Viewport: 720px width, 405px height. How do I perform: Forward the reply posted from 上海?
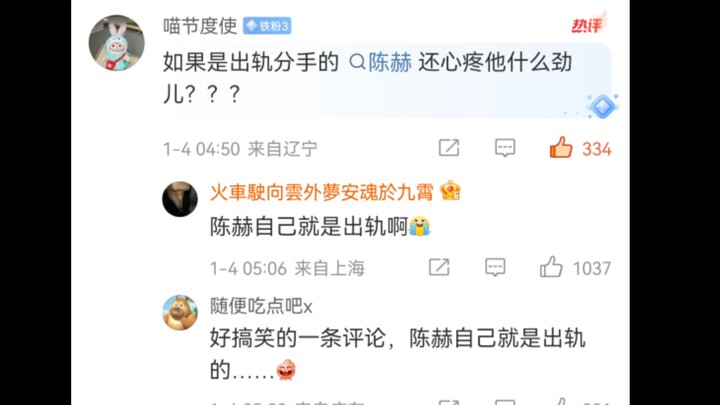click(x=439, y=267)
